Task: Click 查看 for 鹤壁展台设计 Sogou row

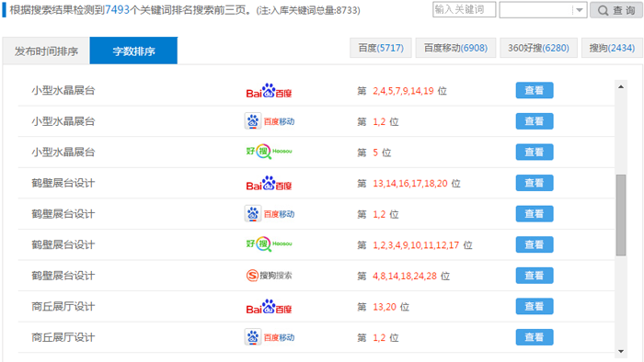Action: [535, 276]
